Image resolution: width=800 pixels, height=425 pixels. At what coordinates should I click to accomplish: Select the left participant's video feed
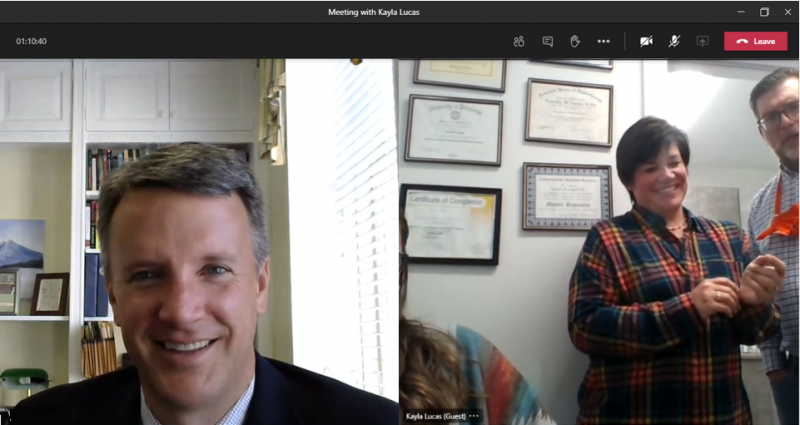coord(199,240)
